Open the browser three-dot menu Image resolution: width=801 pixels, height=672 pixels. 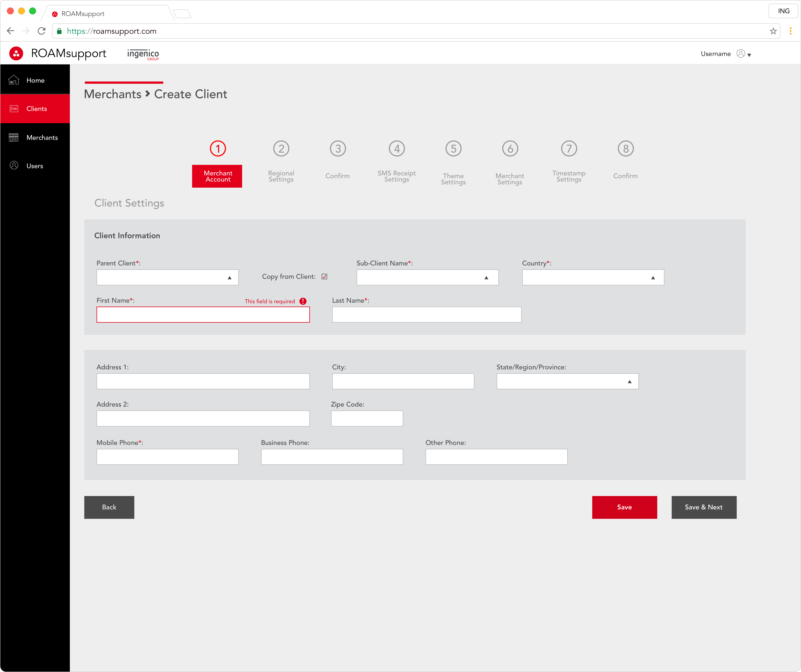pos(790,31)
